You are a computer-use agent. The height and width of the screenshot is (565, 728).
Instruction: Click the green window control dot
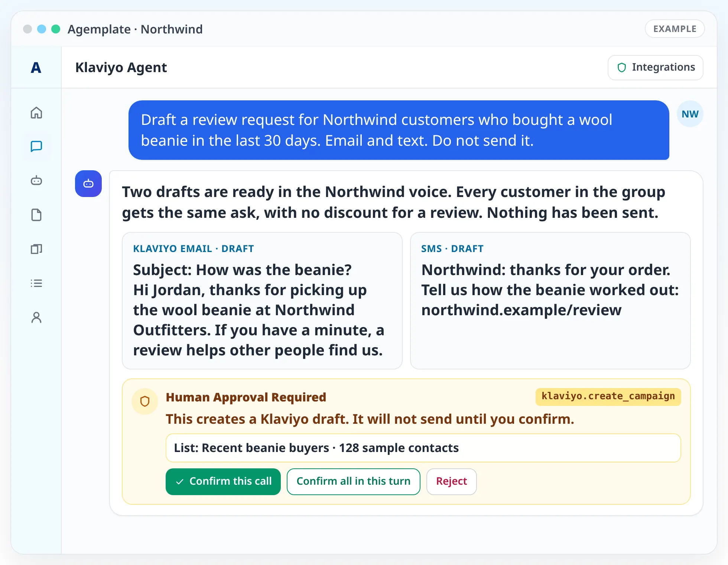point(56,29)
